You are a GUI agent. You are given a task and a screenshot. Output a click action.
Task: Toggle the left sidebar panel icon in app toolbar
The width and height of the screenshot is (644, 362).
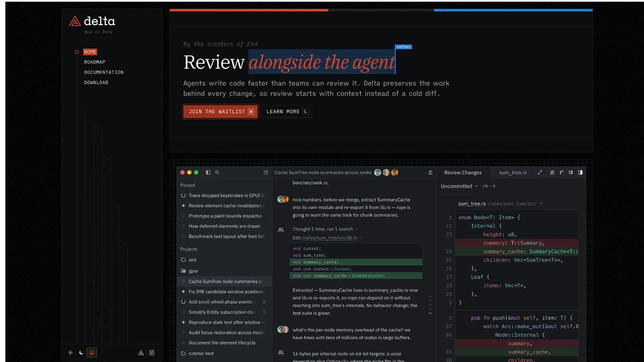(208, 172)
